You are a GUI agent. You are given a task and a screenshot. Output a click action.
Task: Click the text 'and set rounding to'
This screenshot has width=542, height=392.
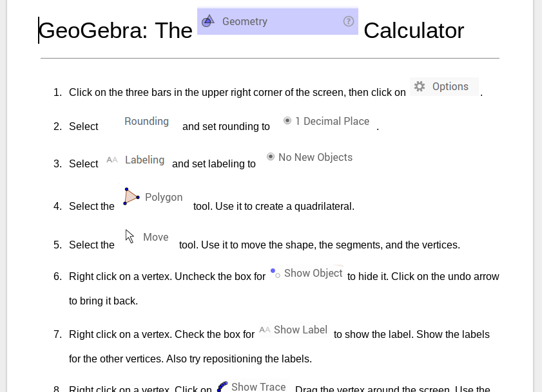[x=226, y=126]
